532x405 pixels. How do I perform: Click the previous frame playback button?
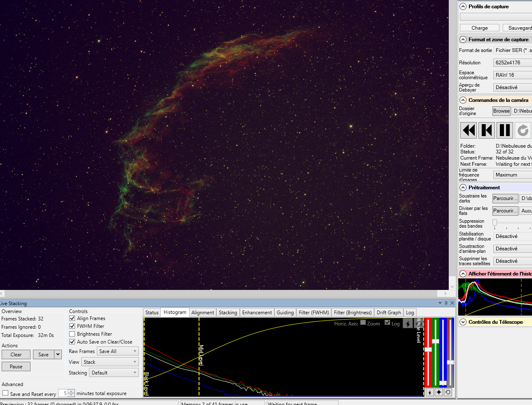click(487, 130)
